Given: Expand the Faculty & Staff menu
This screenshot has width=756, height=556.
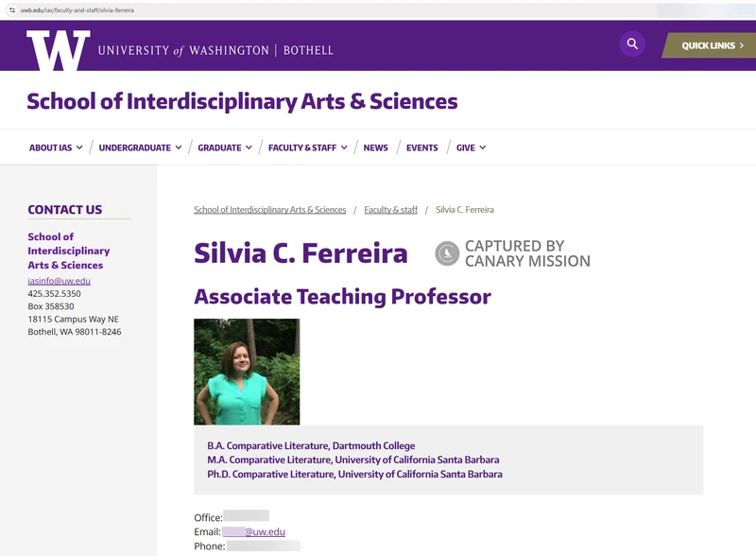Looking at the screenshot, I should 308,148.
